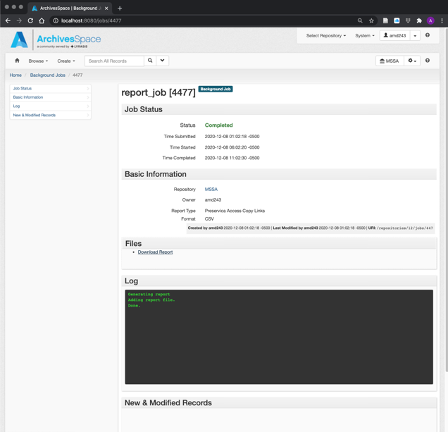Go to Background Jobs breadcrumb
Screen dimensions: 448x432
[x=47, y=75]
